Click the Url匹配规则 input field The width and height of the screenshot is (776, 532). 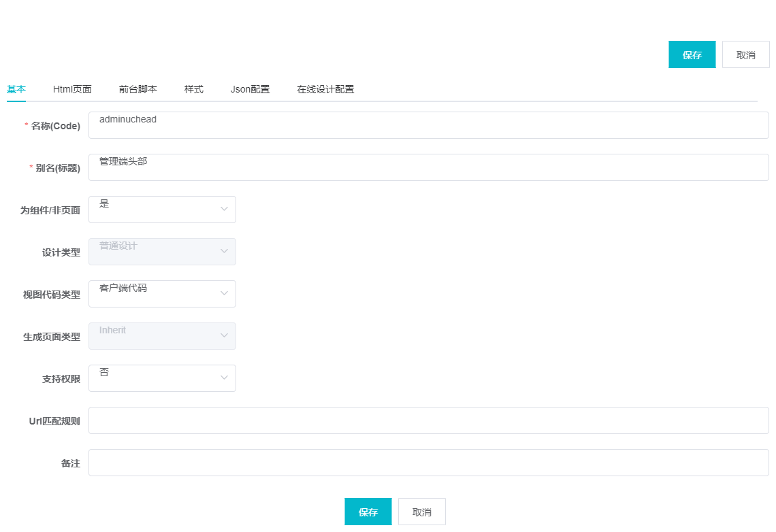pyautogui.click(x=429, y=420)
